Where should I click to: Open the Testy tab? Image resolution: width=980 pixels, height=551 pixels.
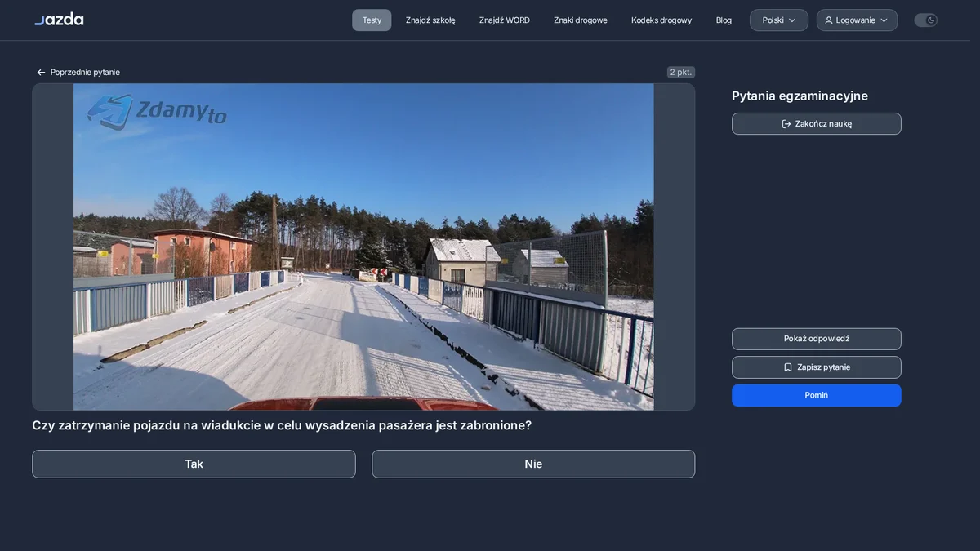[372, 20]
